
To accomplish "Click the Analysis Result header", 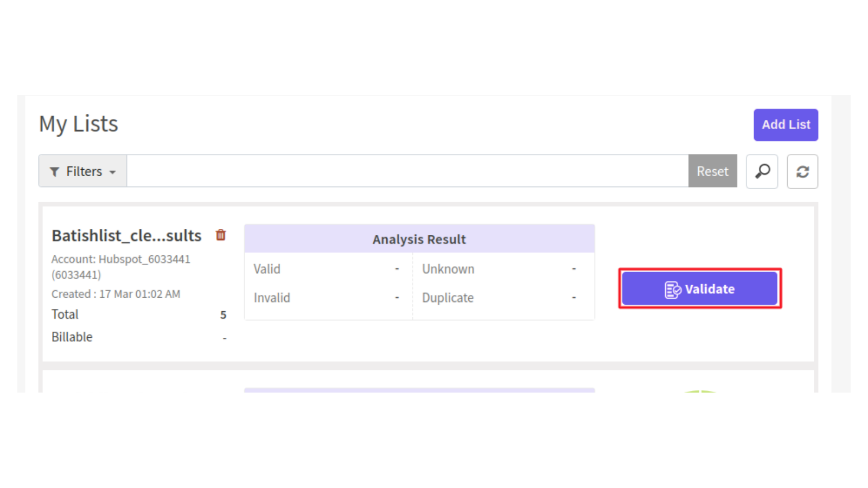I will click(419, 239).
